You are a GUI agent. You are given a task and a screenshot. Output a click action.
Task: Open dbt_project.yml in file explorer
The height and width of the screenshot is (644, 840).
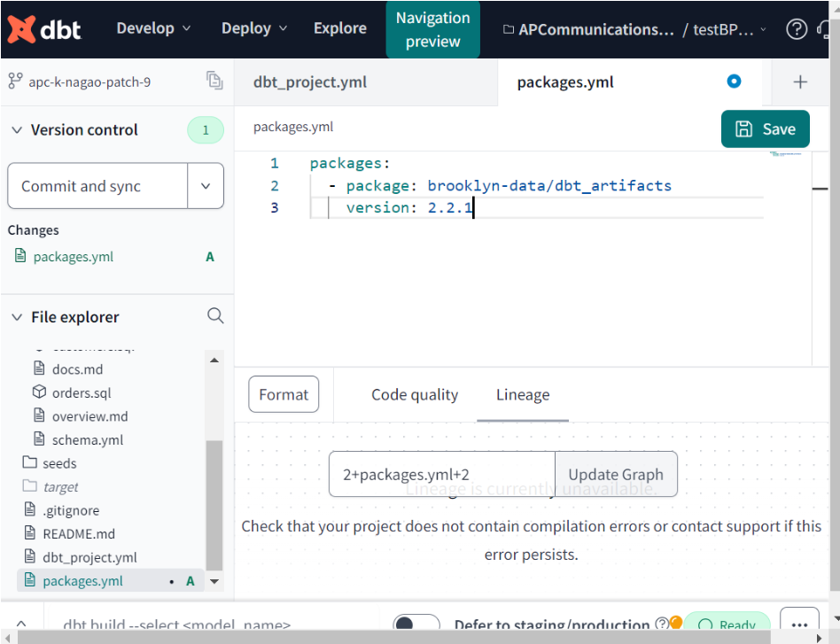(89, 558)
